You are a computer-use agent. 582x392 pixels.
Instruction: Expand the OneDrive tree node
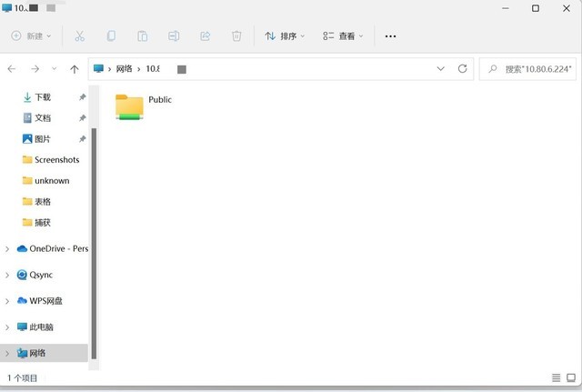(7, 248)
